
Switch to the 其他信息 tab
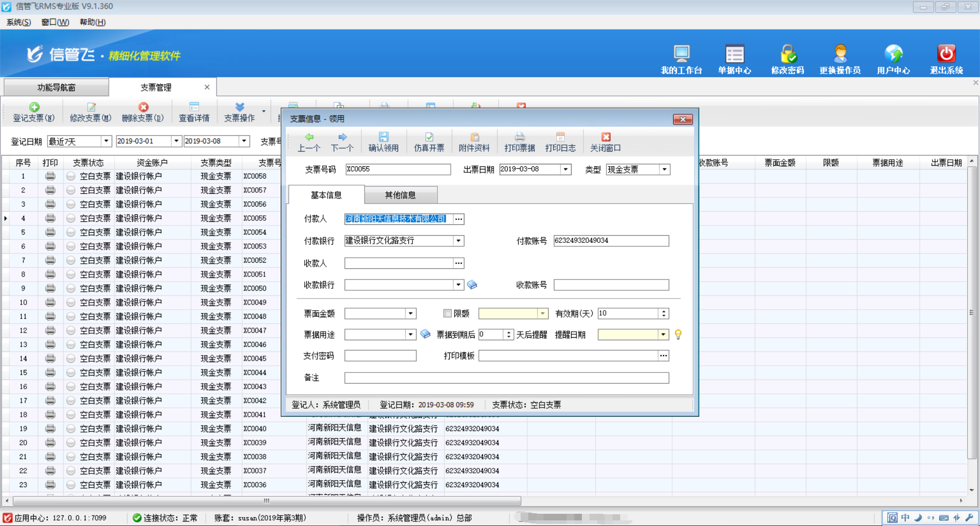(x=400, y=195)
